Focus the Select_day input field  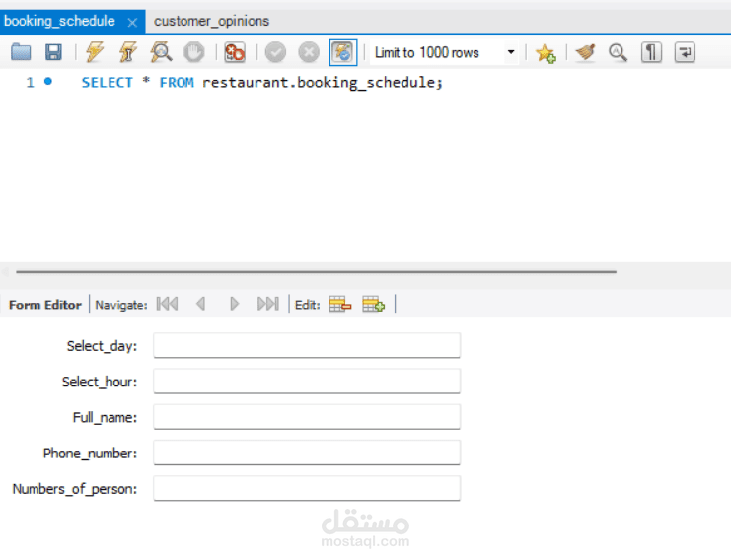(x=307, y=345)
